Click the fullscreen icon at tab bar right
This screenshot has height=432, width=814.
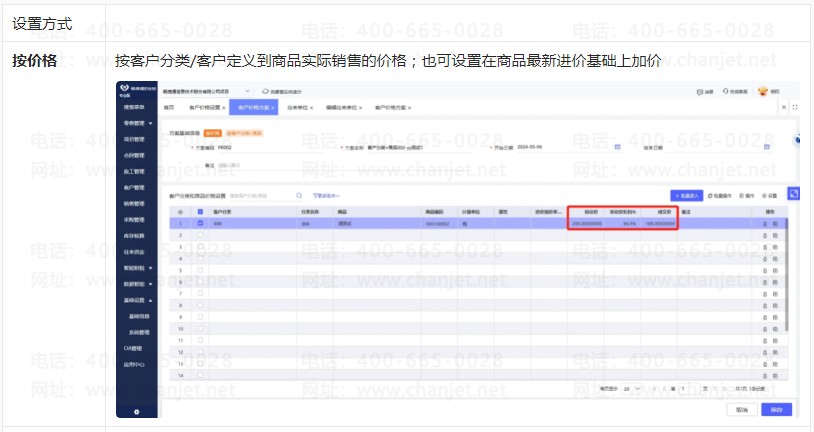pyautogui.click(x=795, y=107)
